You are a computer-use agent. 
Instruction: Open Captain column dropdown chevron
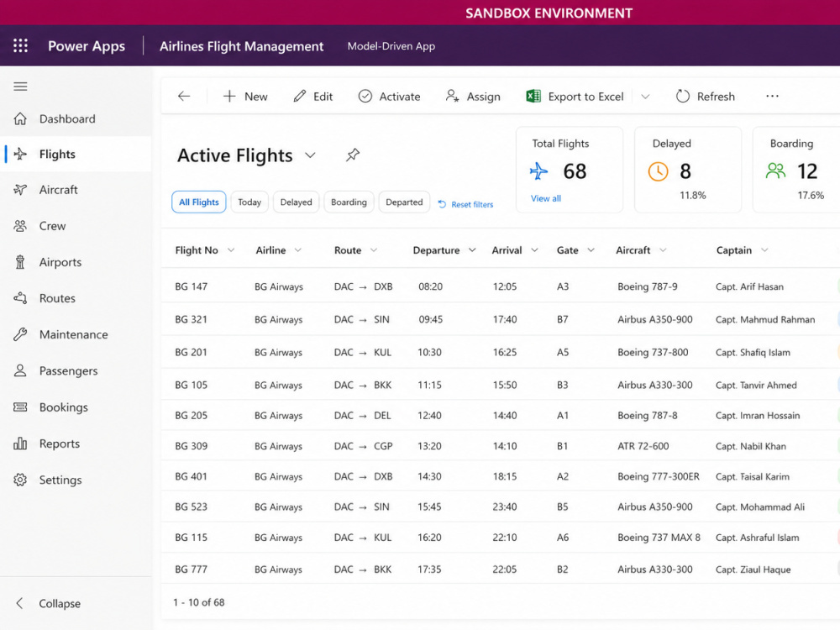[764, 250]
